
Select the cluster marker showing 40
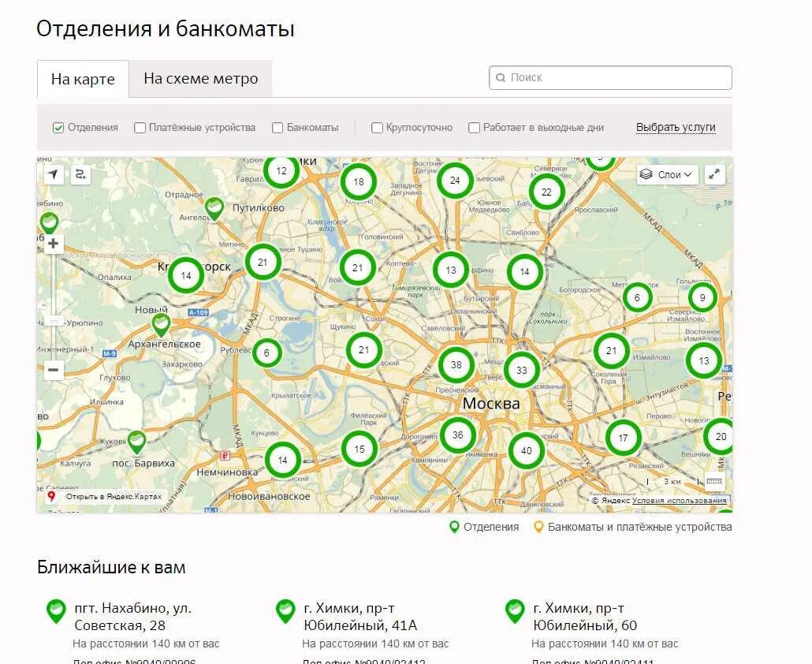[x=526, y=450]
